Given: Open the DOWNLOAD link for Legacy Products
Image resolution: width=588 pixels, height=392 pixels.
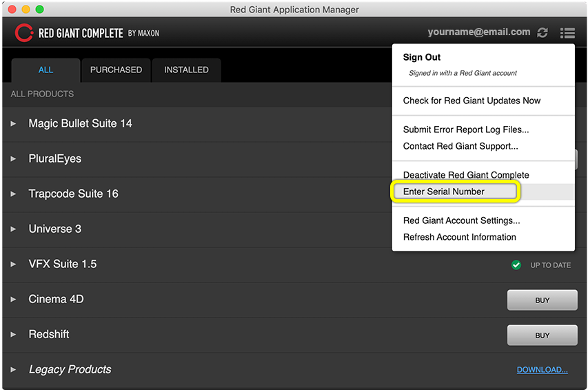Looking at the screenshot, I should point(543,370).
